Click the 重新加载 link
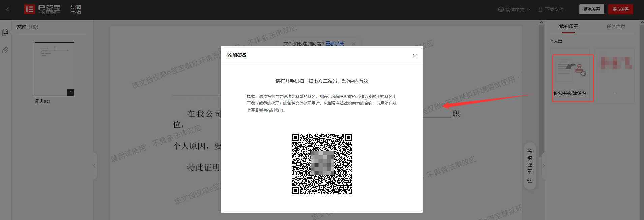Viewport: 644px width, 220px height. pyautogui.click(x=335, y=44)
